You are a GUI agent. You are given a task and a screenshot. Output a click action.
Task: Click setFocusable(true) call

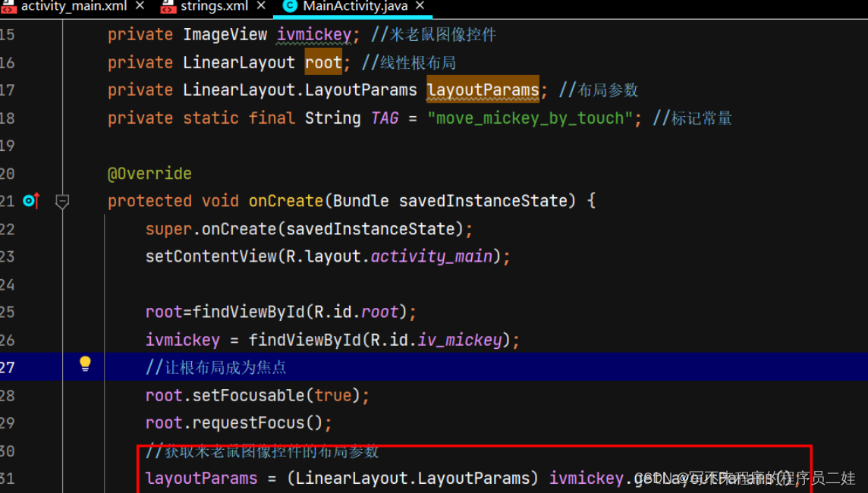pos(275,395)
